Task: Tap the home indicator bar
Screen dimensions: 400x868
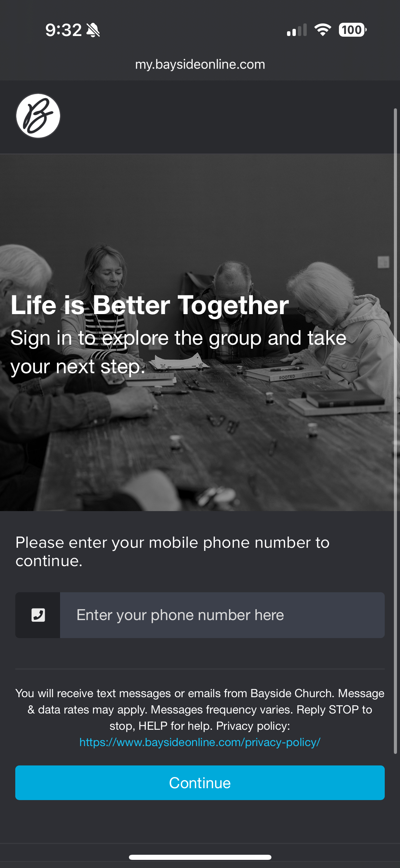Action: 200,857
